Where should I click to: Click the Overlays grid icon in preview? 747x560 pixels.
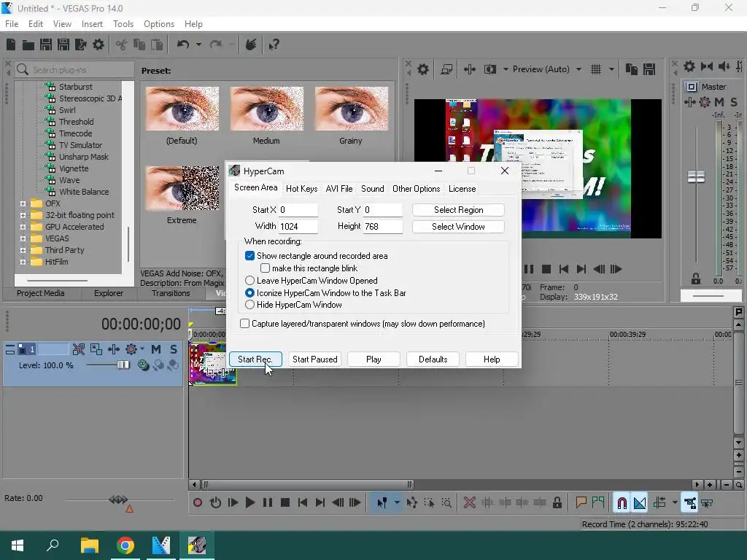[595, 69]
